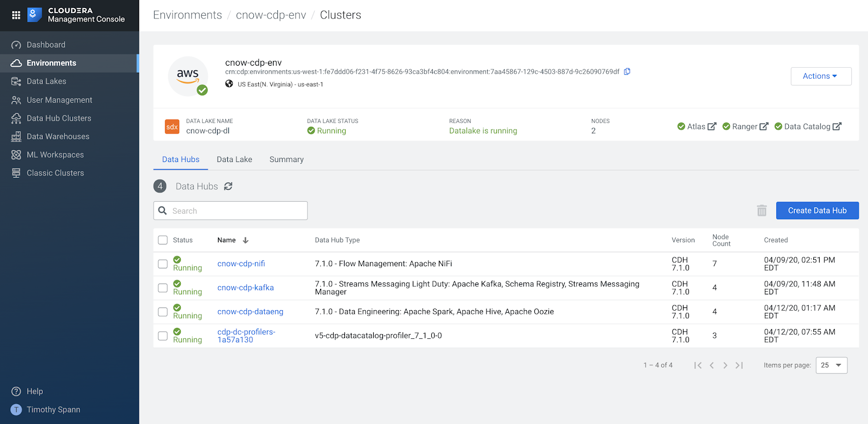Click the orange sdx data lake icon

coord(172,126)
